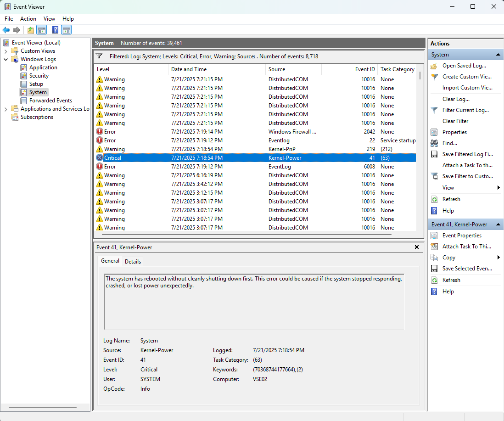The height and width of the screenshot is (421, 504).
Task: Click the Up One Level folder icon
Action: tap(31, 30)
